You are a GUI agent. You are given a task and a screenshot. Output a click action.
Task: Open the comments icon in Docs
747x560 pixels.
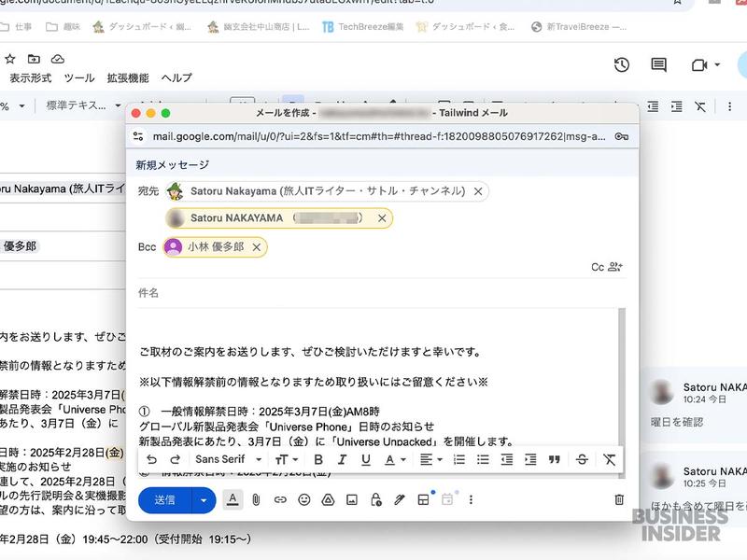[659, 64]
